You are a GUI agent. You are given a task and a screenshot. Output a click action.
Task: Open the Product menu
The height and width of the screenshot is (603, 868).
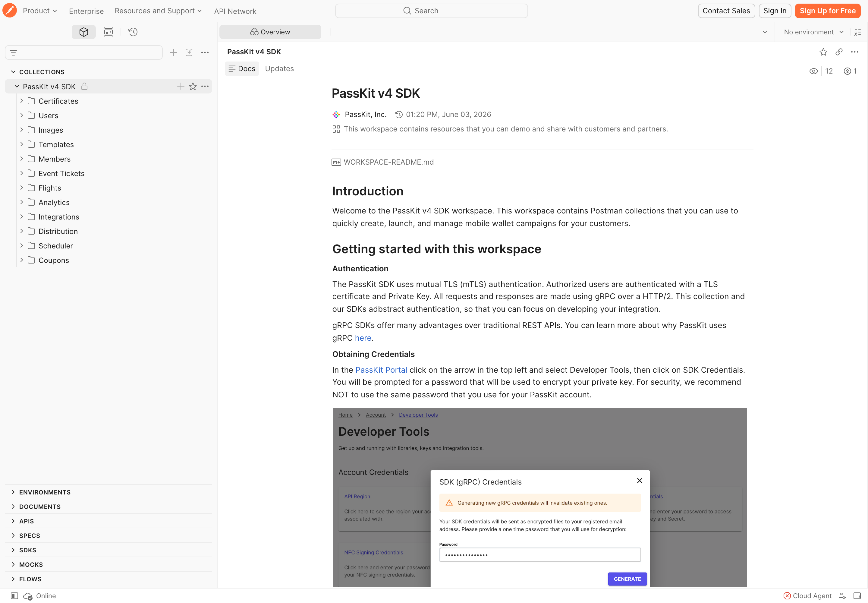40,11
